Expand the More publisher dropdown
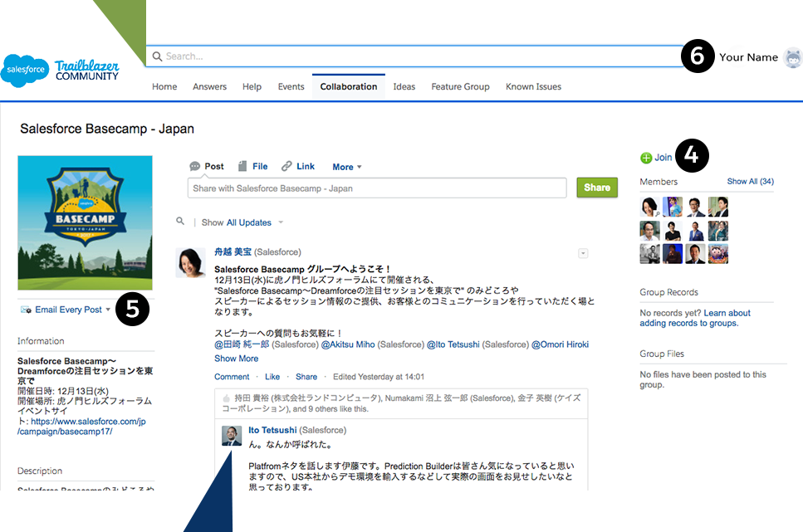803x532 pixels. [x=347, y=167]
